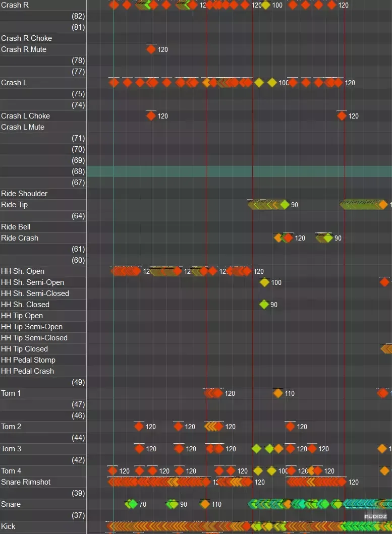Select the Ride Tip note labeled velocity 90
Screen dimensions: 392x534
pyautogui.click(x=284, y=205)
